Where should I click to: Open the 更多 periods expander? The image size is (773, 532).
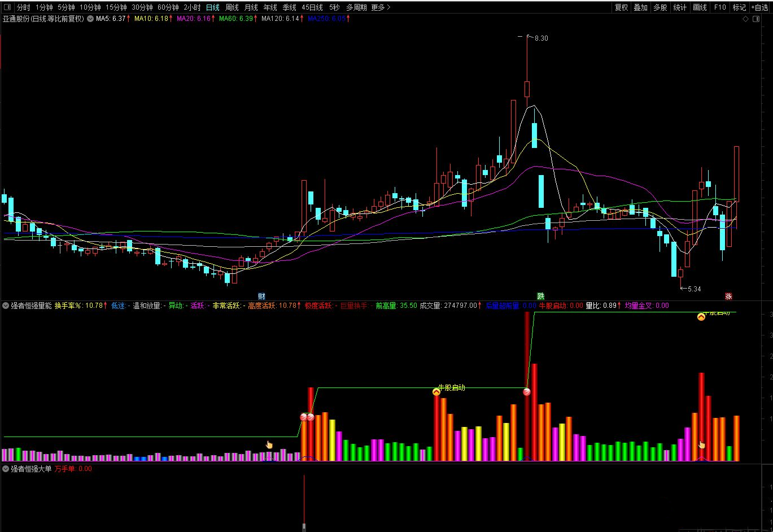[x=380, y=7]
